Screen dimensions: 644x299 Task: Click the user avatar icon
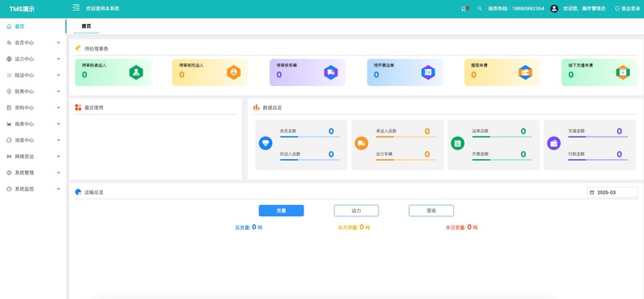(x=554, y=8)
